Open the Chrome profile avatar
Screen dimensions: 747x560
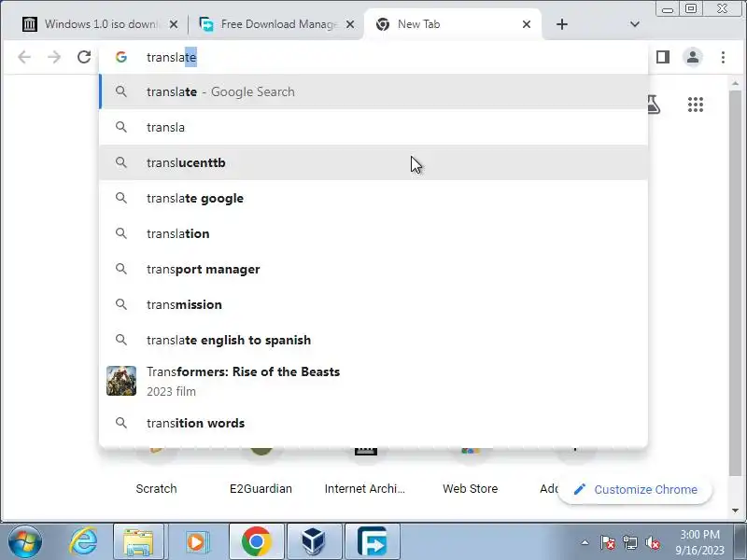pyautogui.click(x=693, y=57)
